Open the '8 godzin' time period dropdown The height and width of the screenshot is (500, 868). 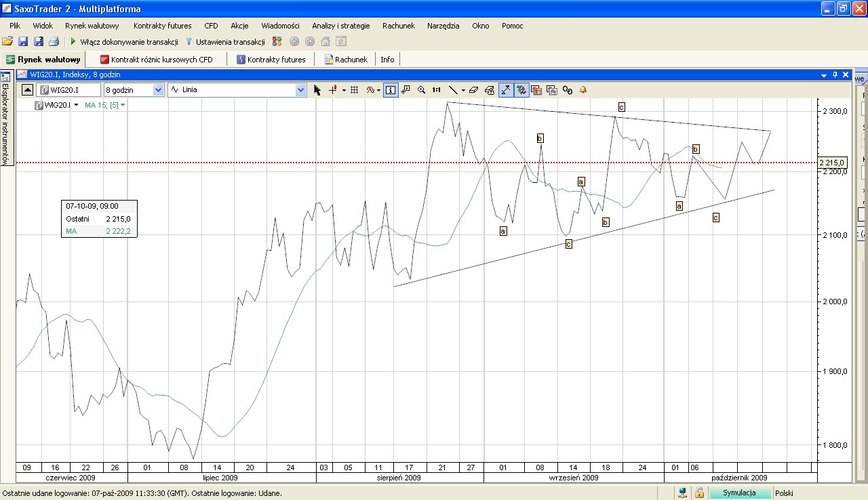pyautogui.click(x=158, y=90)
